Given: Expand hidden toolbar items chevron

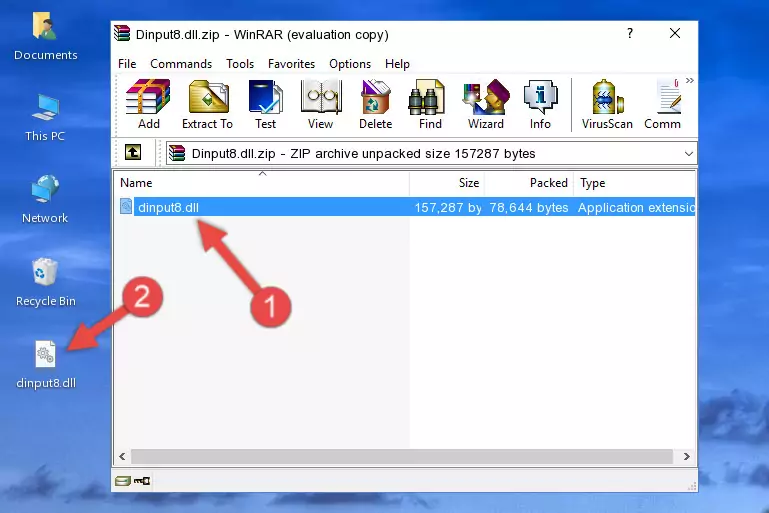Looking at the screenshot, I should point(690,80).
